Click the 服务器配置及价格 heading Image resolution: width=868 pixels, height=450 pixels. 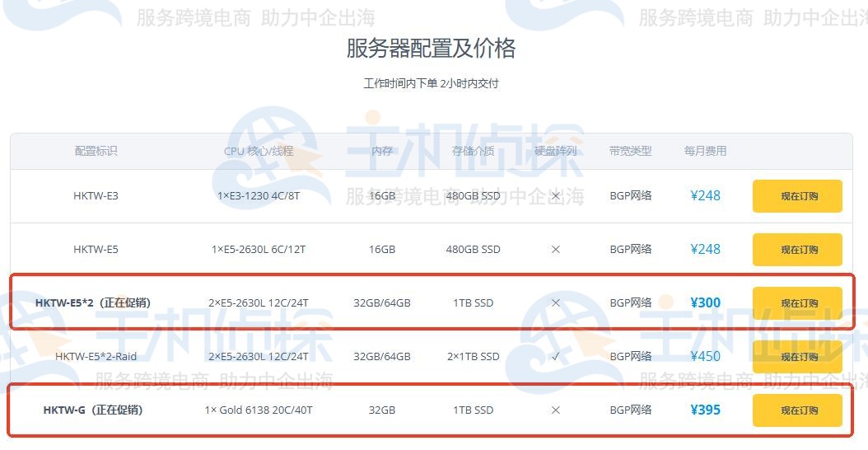pos(431,49)
